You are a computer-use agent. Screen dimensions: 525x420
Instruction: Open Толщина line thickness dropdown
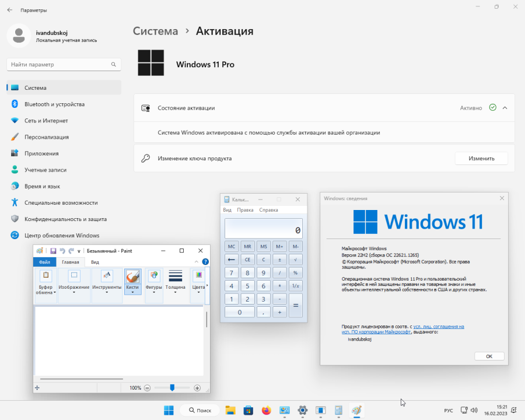click(x=176, y=281)
